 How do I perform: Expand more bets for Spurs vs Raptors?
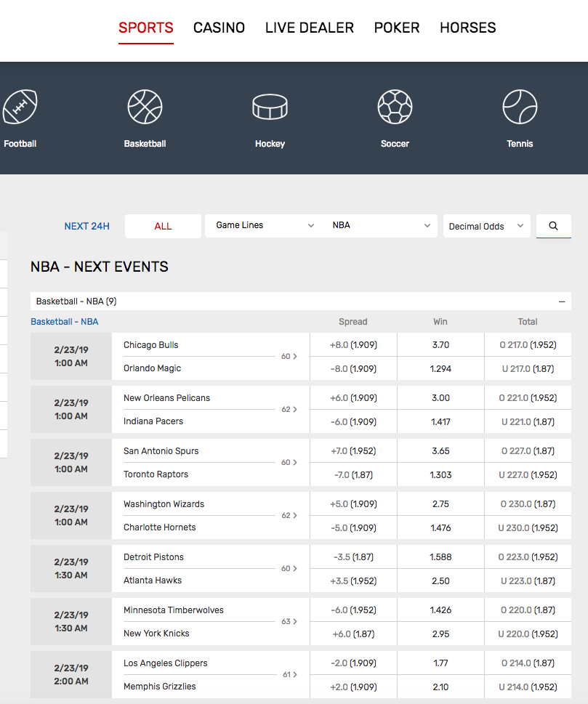[x=289, y=463]
